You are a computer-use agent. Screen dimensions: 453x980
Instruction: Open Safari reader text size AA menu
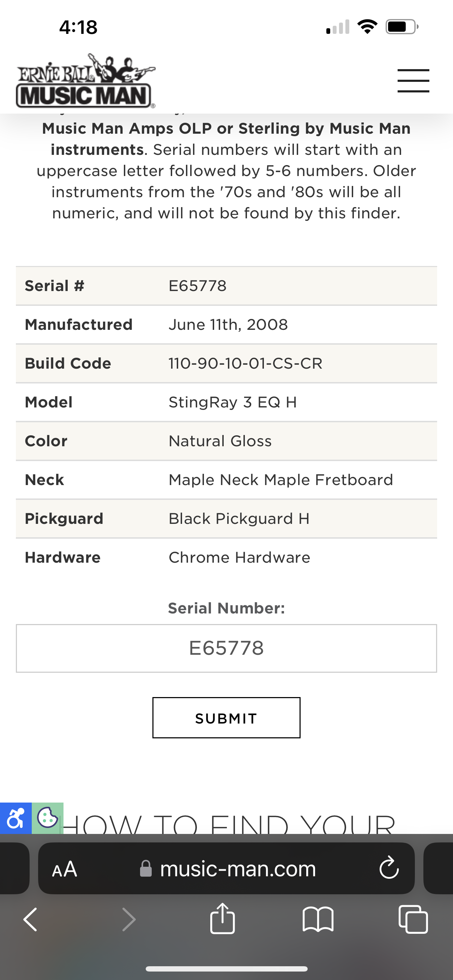coord(65,869)
